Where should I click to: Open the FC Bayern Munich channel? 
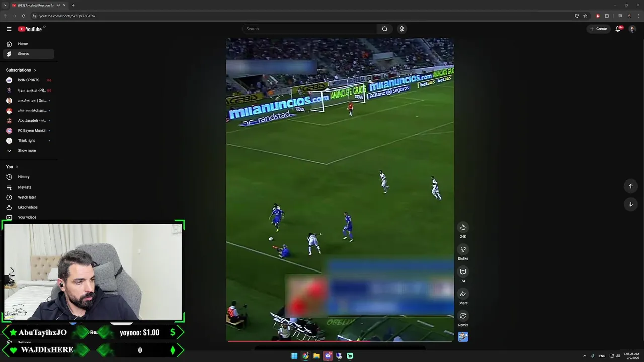29,131
